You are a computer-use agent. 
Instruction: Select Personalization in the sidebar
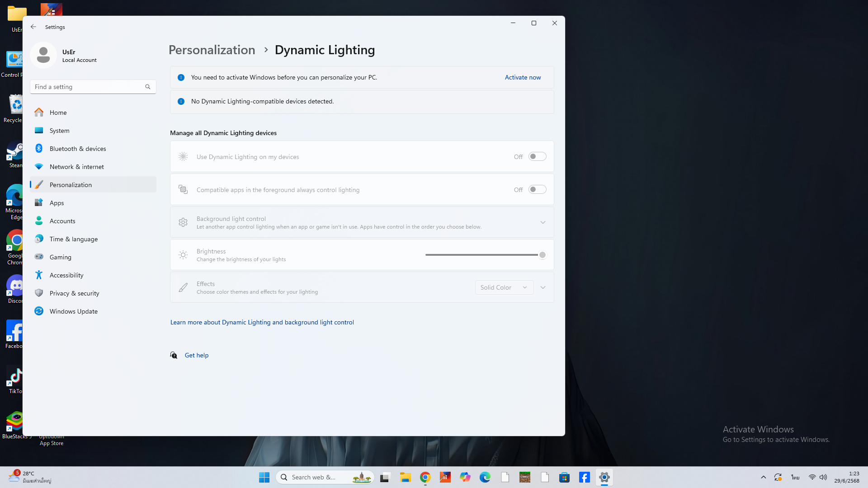[x=93, y=184]
